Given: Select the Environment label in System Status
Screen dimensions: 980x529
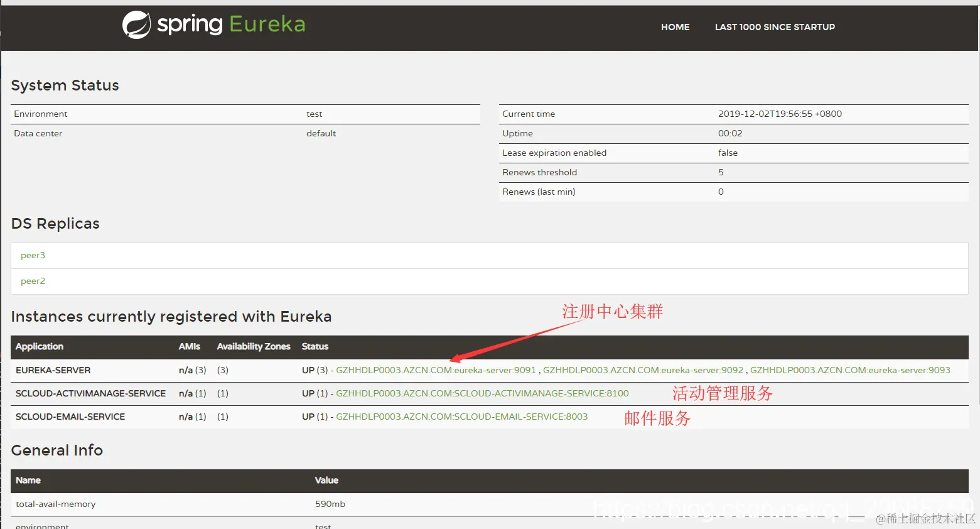Looking at the screenshot, I should pyautogui.click(x=41, y=114).
